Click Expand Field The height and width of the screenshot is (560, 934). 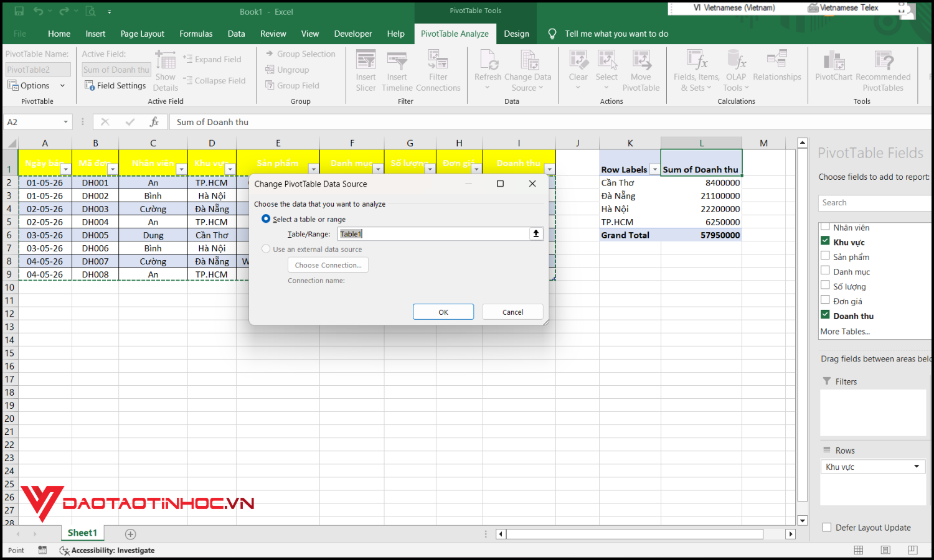pyautogui.click(x=212, y=59)
